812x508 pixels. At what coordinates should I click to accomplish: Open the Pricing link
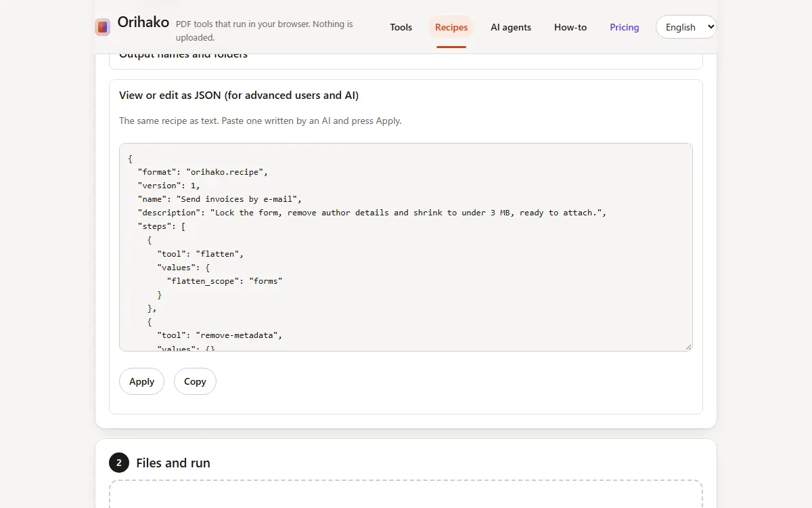pos(625,27)
